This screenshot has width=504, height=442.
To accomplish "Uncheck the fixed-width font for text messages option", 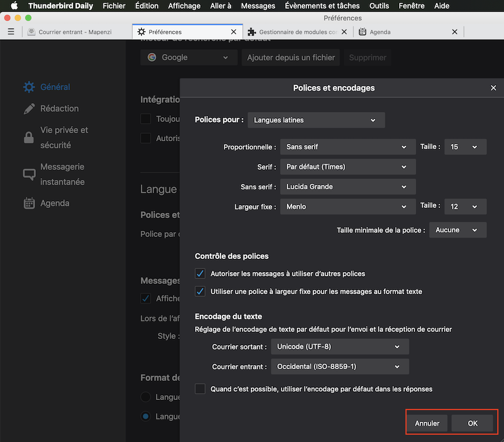I will click(x=200, y=291).
